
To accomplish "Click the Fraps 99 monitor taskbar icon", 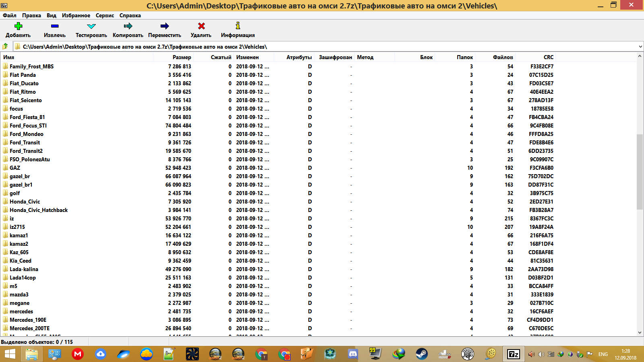I will coord(376,354).
